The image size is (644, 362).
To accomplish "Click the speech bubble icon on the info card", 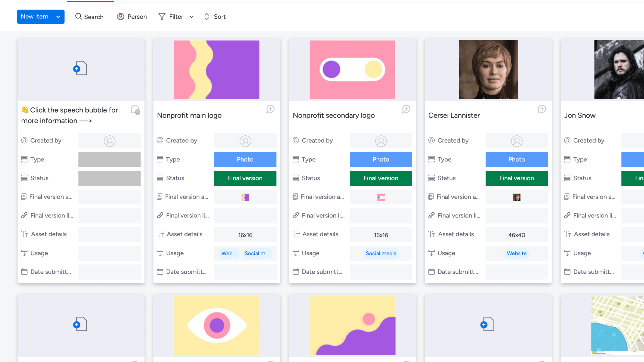I will pos(134,110).
